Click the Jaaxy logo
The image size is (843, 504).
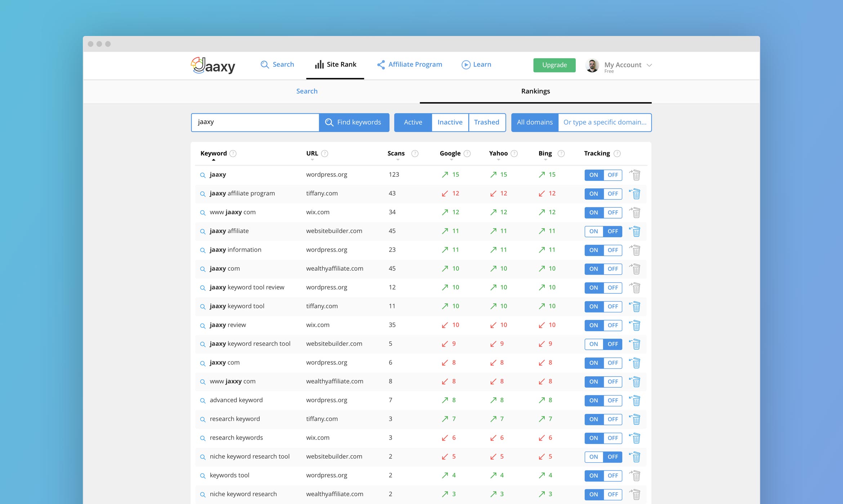click(213, 65)
